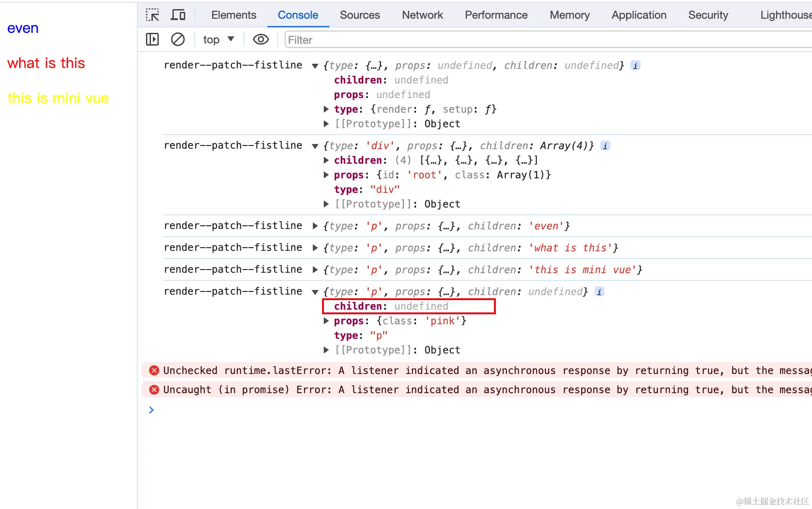Activate the inspect element picker icon
Viewport: 812px width, 509px height.
click(x=152, y=15)
